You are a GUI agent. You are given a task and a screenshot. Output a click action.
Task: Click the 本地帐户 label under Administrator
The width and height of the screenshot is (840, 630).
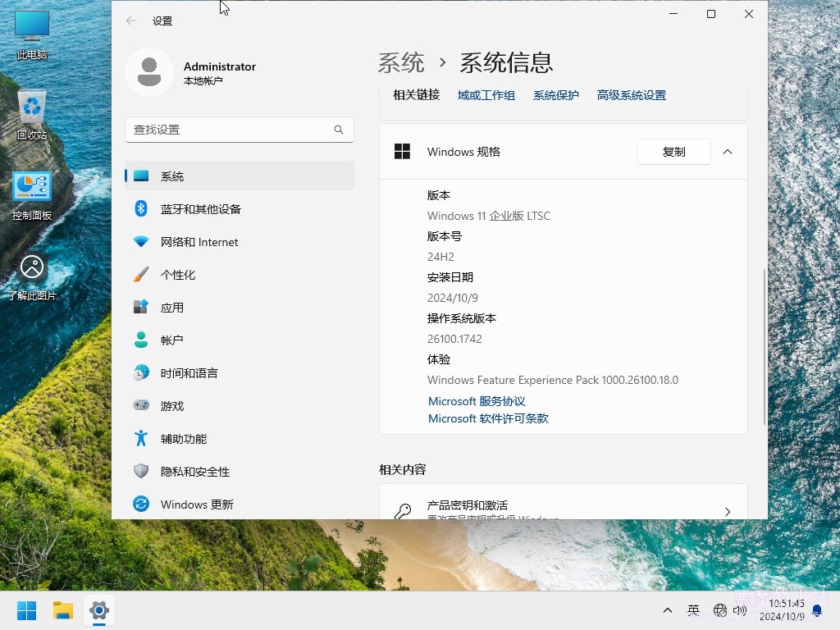[x=203, y=81]
